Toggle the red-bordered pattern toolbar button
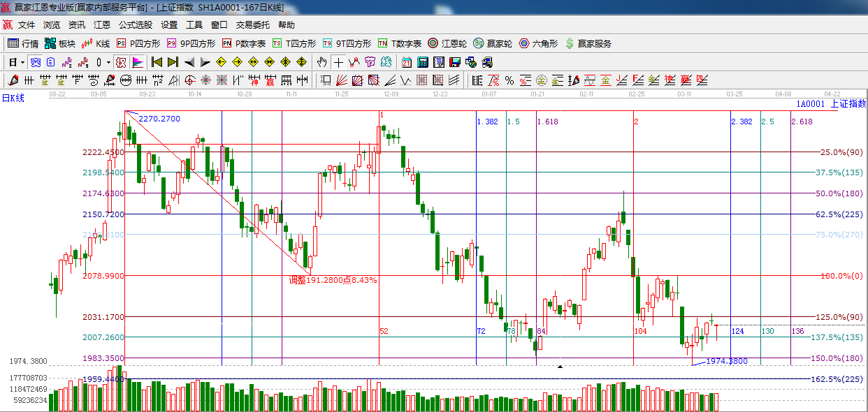The image size is (868, 412). tap(121, 62)
